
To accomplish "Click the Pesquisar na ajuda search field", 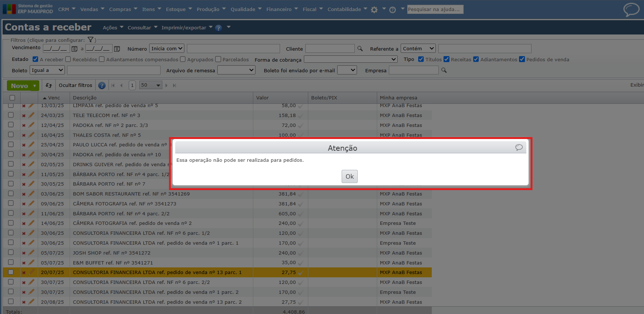I will (x=435, y=9).
